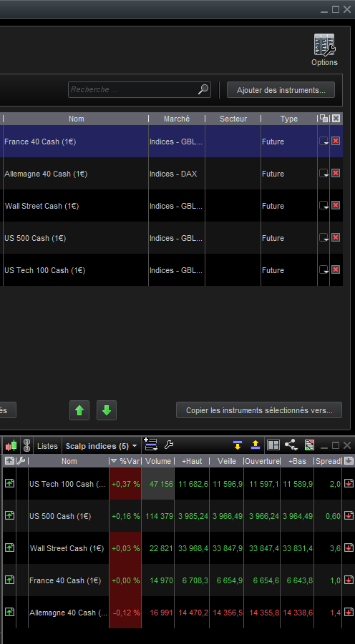Open copy dropdown for US 500 Cash row
The image size is (355, 644).
pyautogui.click(x=324, y=237)
